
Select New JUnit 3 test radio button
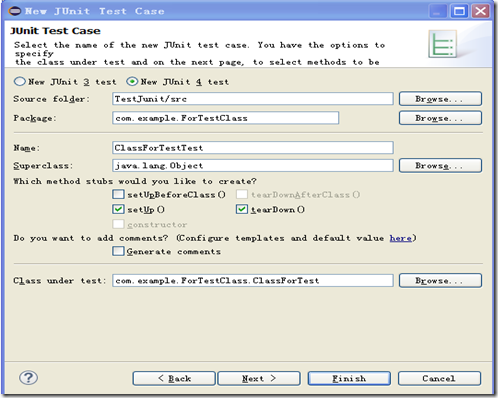pos(20,81)
